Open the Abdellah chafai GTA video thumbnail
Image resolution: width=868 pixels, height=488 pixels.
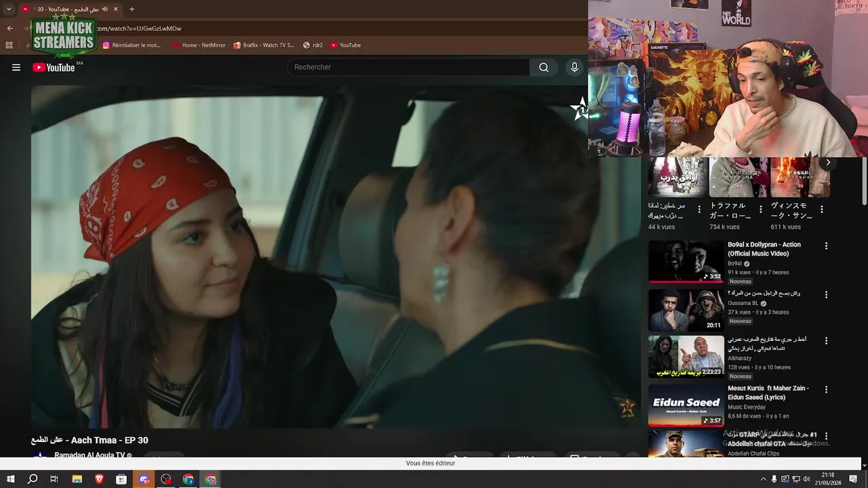tap(686, 443)
